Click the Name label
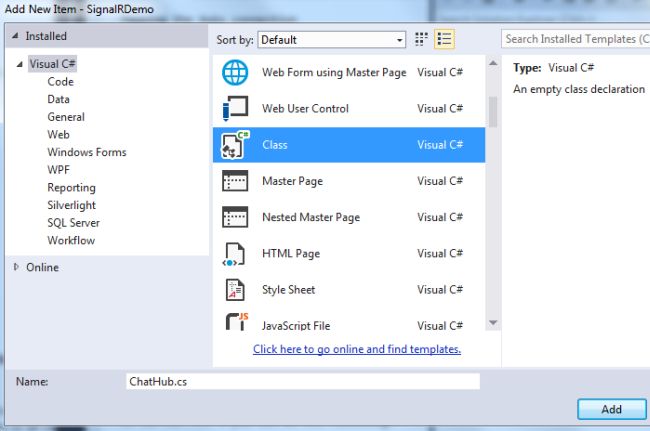650x431 pixels. [x=32, y=381]
